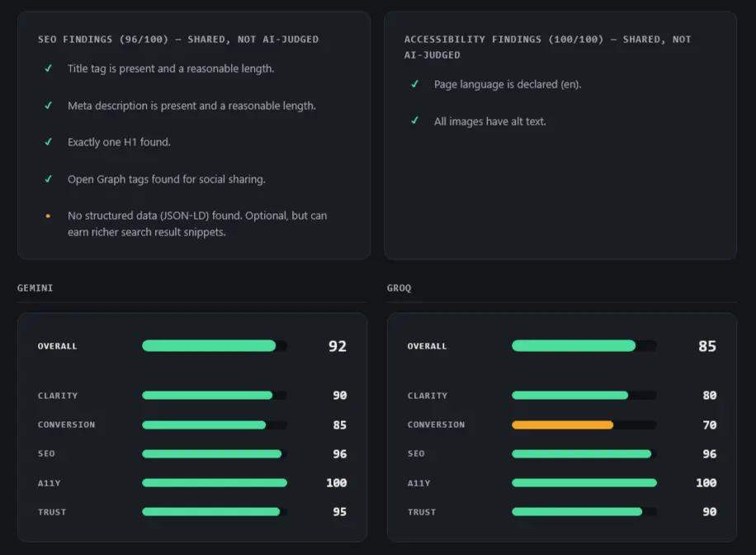The height and width of the screenshot is (555, 756).
Task: Click the SEO label in Gemini card
Action: click(46, 453)
